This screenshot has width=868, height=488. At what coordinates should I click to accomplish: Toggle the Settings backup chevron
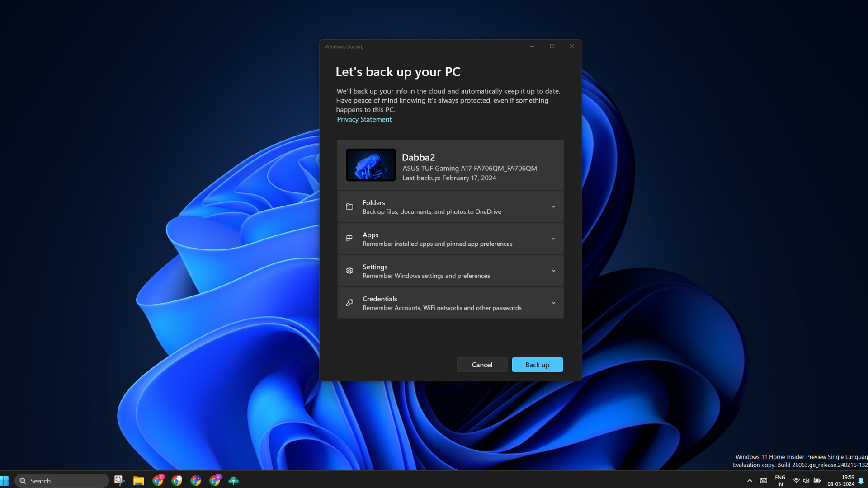(x=553, y=271)
